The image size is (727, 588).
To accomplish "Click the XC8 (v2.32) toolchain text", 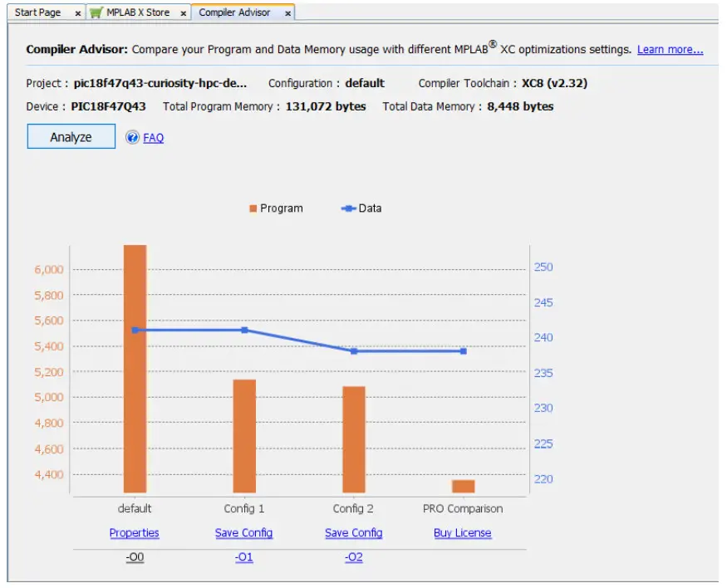I will [554, 83].
